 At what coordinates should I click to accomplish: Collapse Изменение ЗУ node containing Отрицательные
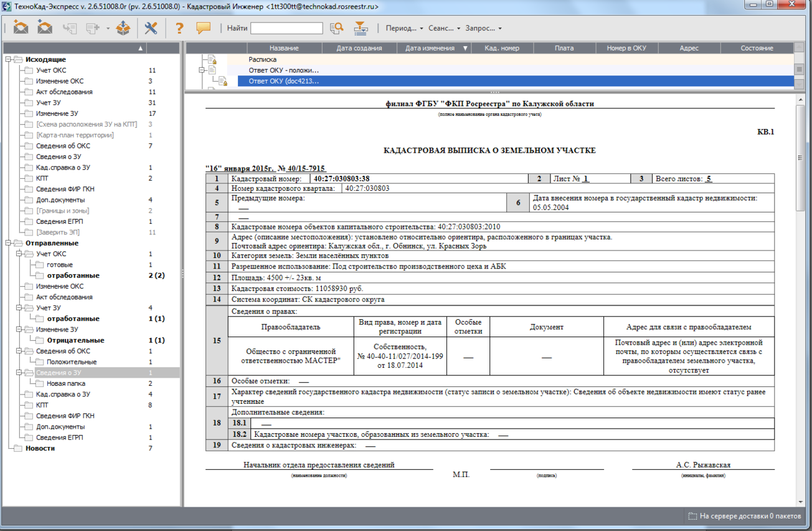pos(19,330)
